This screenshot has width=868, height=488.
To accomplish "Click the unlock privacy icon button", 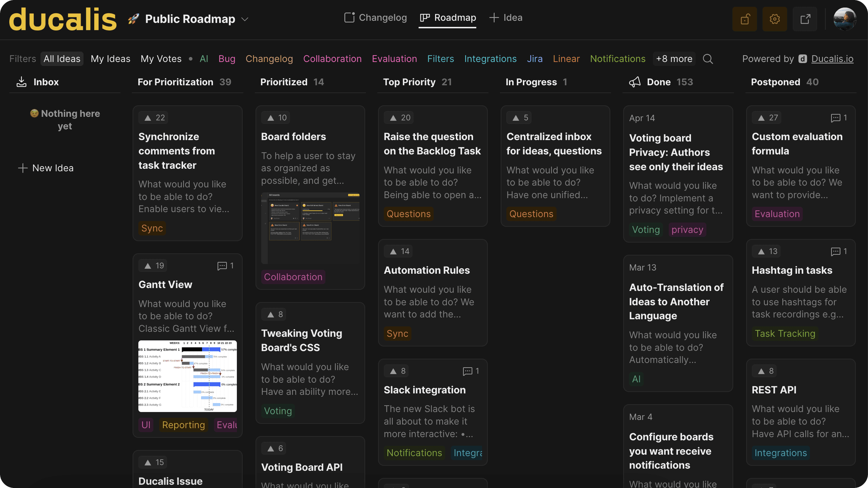I will pyautogui.click(x=745, y=19).
